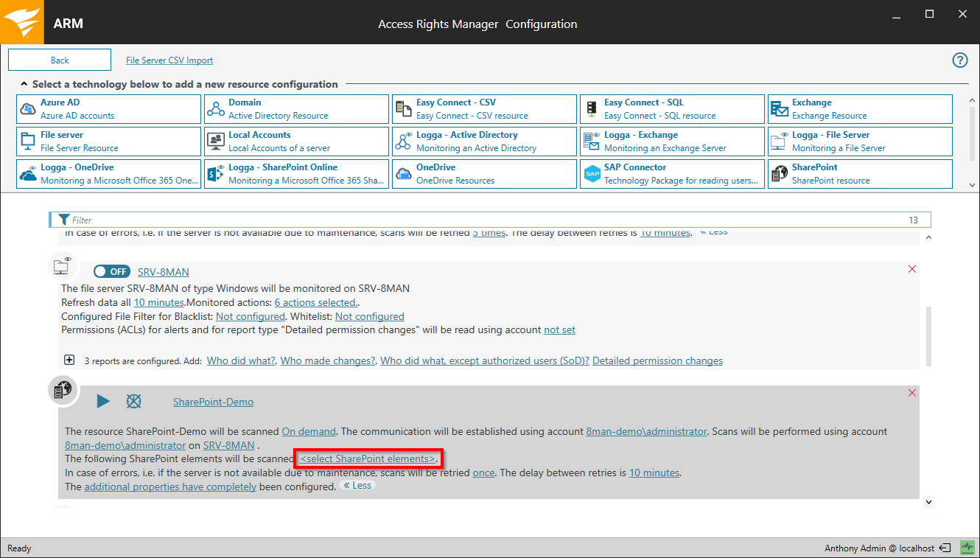Image resolution: width=980 pixels, height=558 pixels.
Task: Choose the SAP Connector technology tile
Action: [x=672, y=174]
